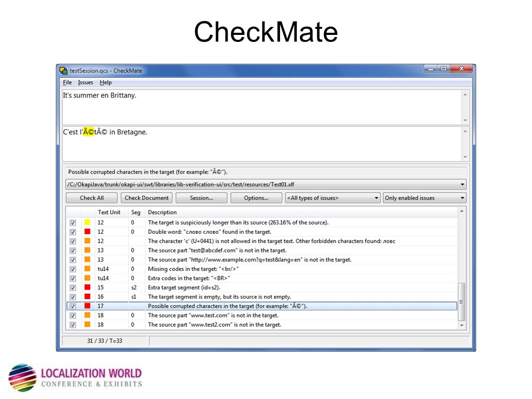The image size is (532, 399).
Task: Select the www.test.com not in target description
Action: pyautogui.click(x=213, y=315)
